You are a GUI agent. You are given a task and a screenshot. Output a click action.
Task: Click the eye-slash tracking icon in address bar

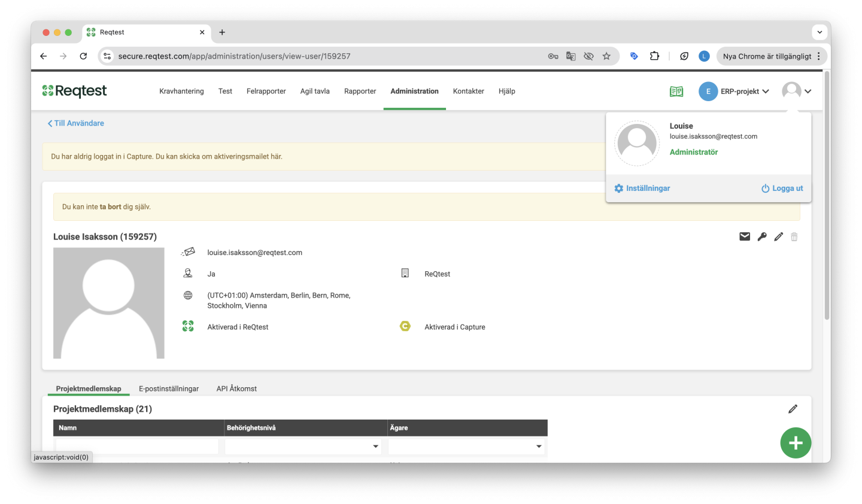[x=588, y=56]
